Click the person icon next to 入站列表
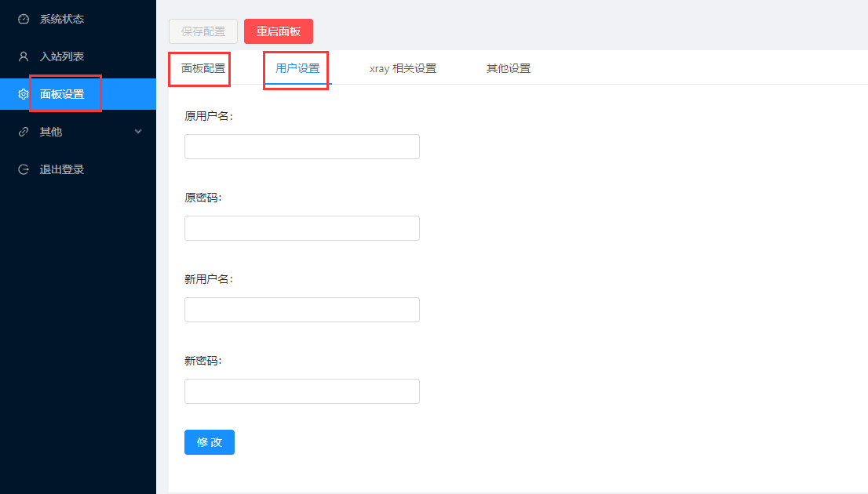 point(22,56)
